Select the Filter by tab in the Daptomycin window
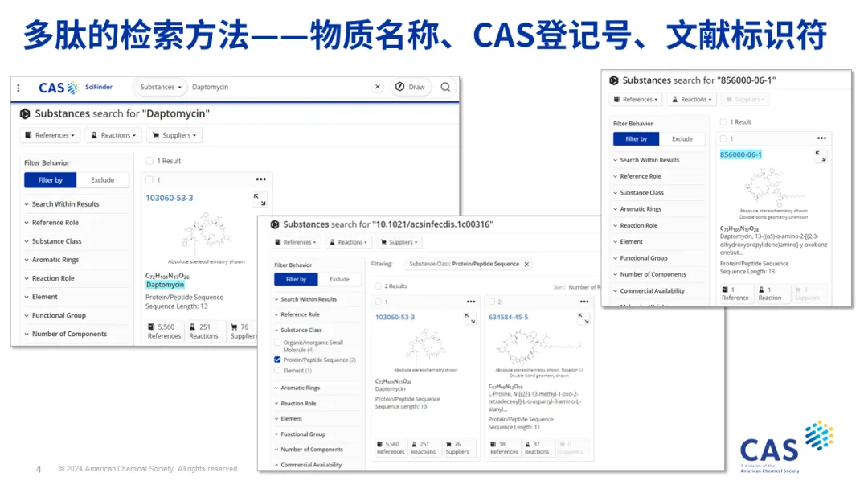 tap(51, 180)
